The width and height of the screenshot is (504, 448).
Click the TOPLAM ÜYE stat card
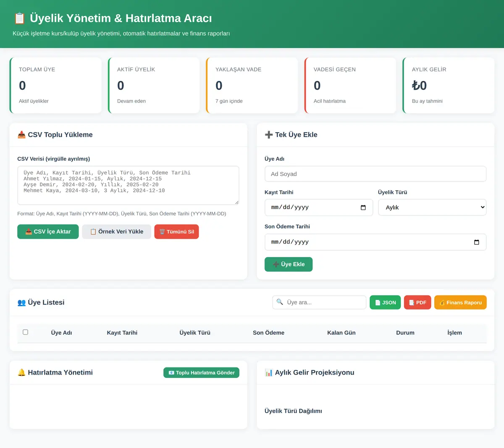[55, 85]
